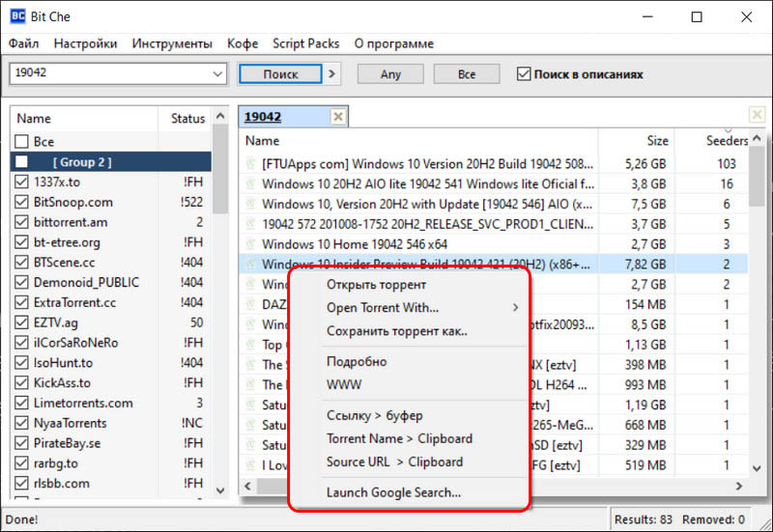
Task: Open the Script Packs menu
Action: click(x=305, y=43)
